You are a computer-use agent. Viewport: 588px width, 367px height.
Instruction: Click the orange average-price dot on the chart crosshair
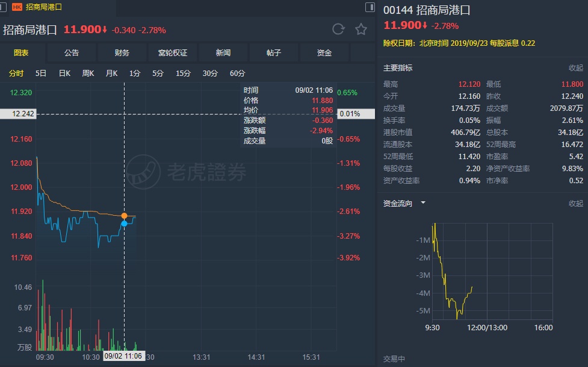click(125, 216)
